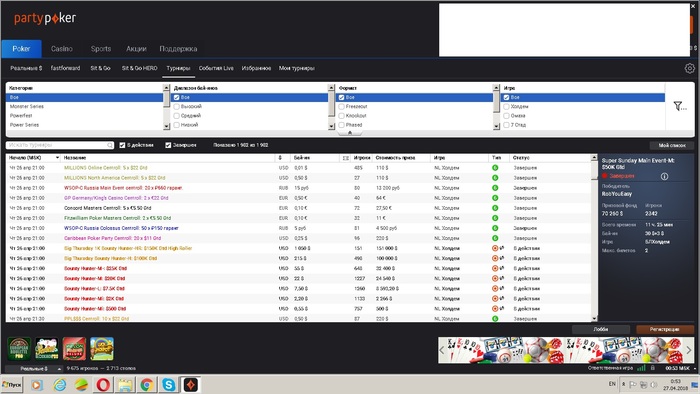Open the 'События Live' tab
This screenshot has height=394, width=700.
coord(216,68)
